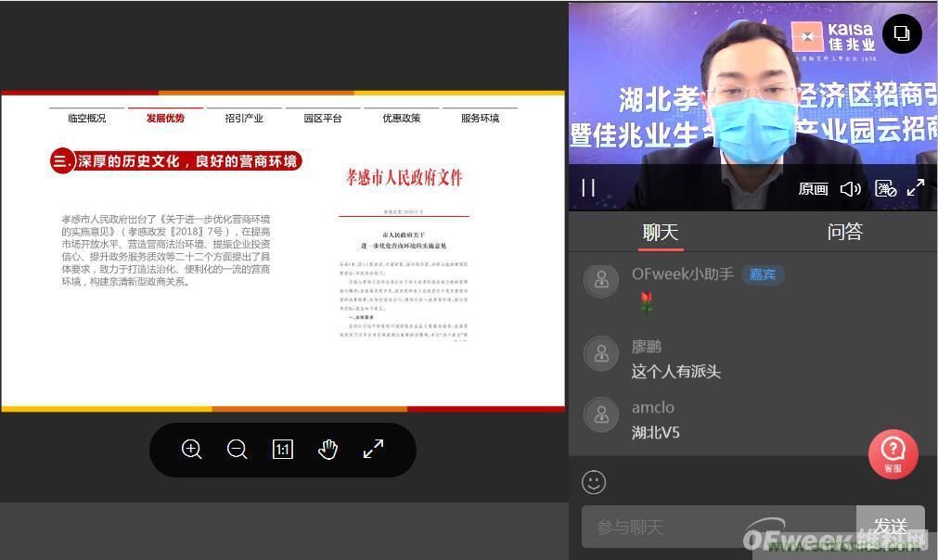
Task: Switch to the 问答 Q&A tab
Action: click(844, 232)
